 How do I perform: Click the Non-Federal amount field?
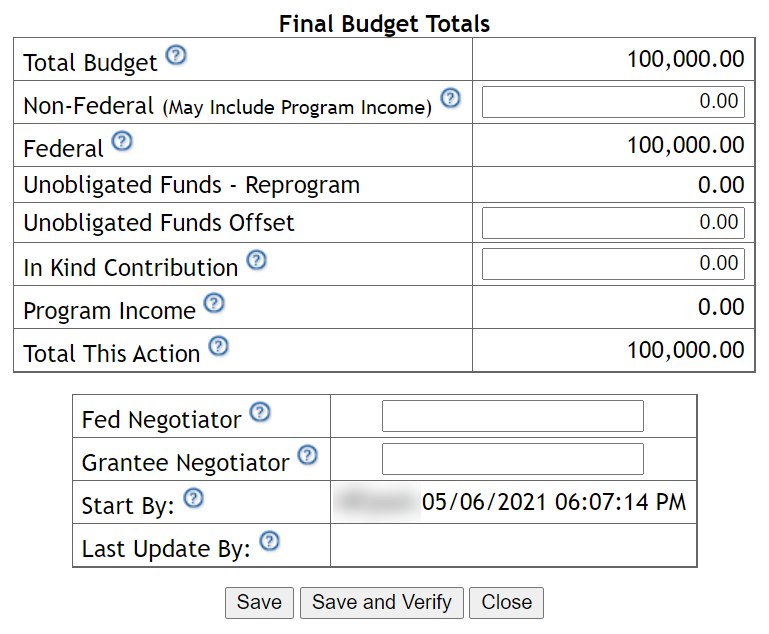coord(613,102)
